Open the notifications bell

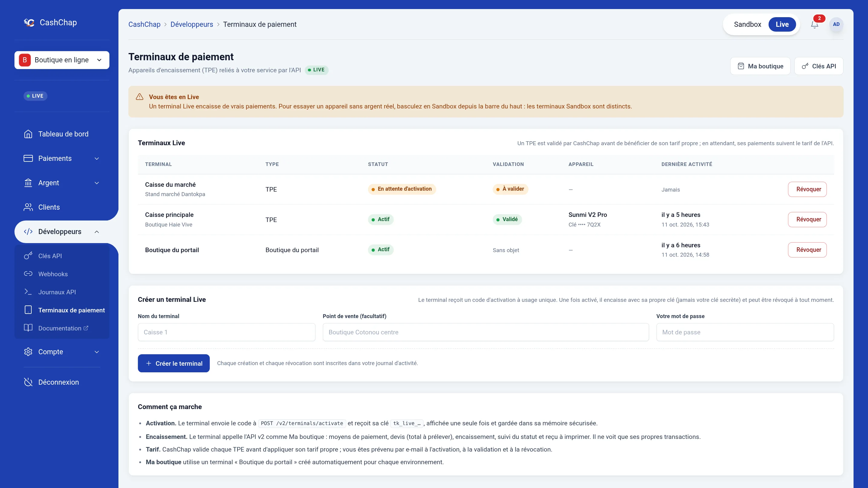[814, 24]
